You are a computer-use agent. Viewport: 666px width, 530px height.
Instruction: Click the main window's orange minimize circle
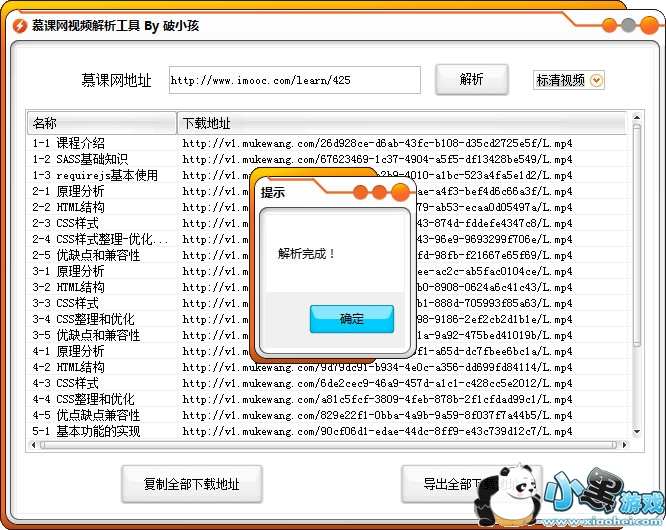coord(609,25)
